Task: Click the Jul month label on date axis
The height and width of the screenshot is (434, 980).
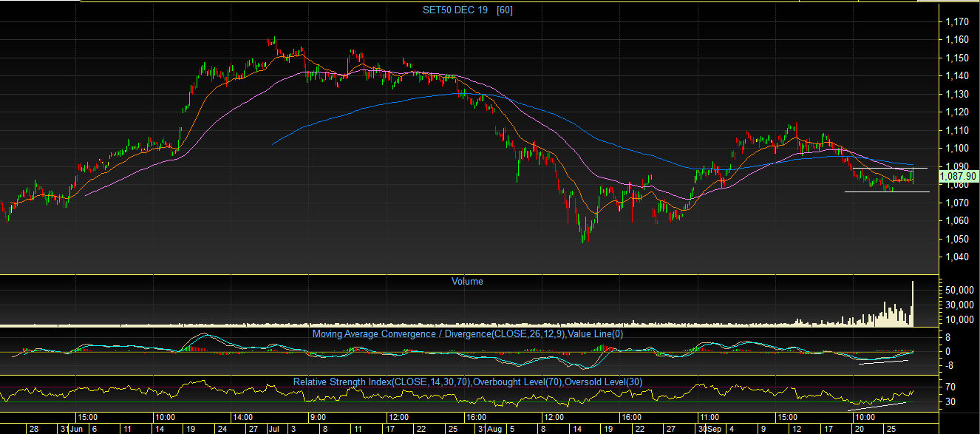Action: point(273,429)
